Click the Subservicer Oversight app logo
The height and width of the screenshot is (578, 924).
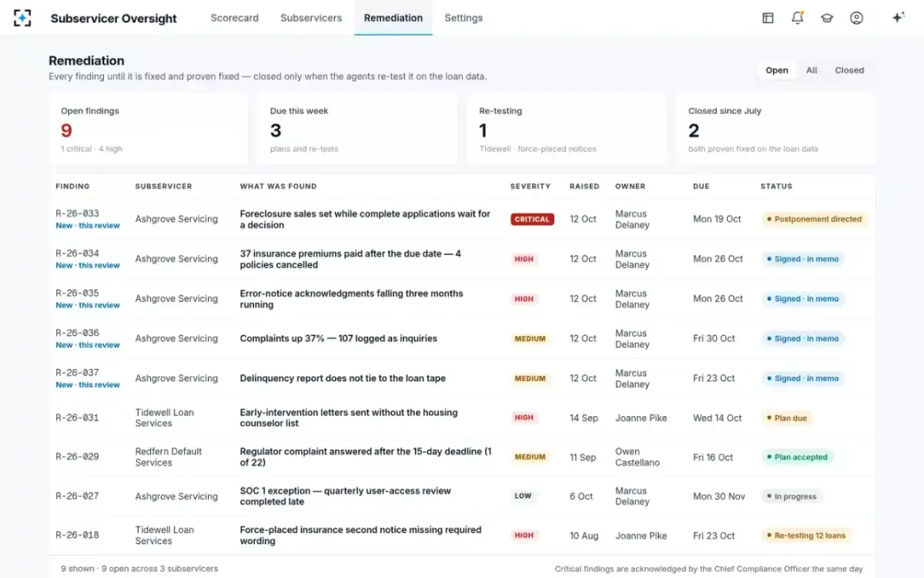pos(22,18)
